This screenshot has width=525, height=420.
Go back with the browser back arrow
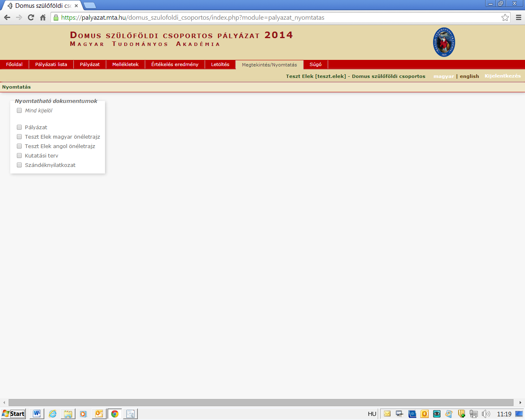click(x=7, y=17)
